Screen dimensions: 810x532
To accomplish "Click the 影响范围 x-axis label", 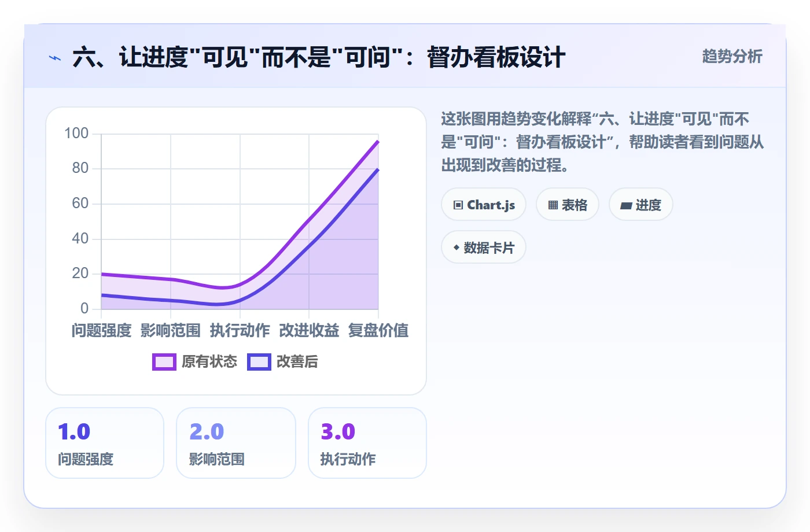I will tap(171, 331).
